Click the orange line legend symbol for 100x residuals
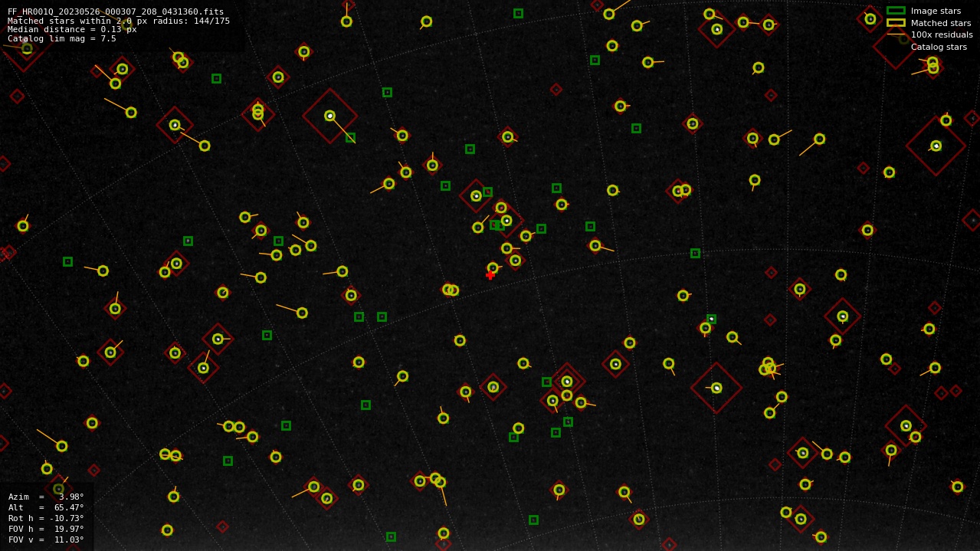980x551 pixels. [896, 34]
